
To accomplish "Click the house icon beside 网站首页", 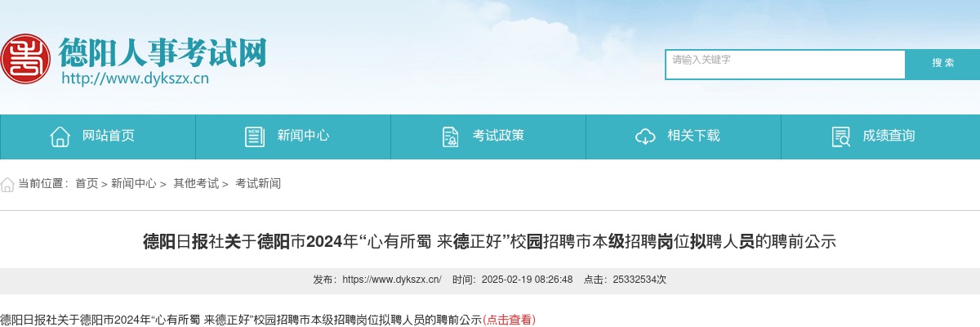I will point(60,137).
